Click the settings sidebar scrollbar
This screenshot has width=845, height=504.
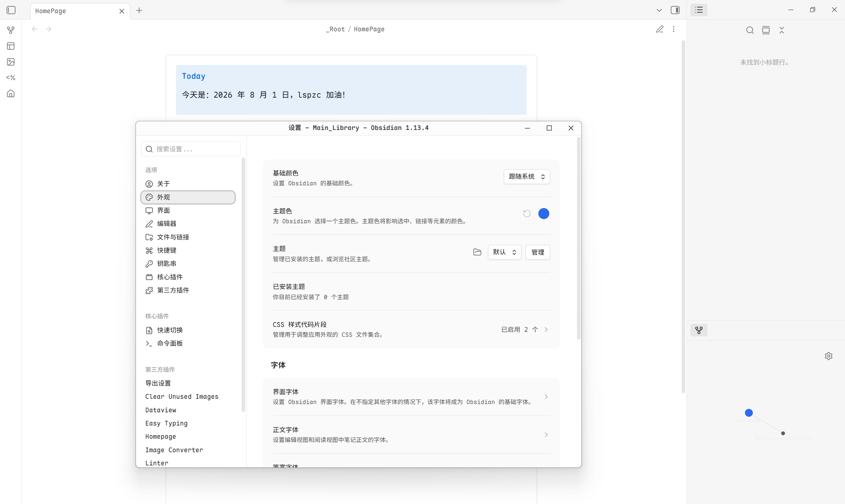243,285
